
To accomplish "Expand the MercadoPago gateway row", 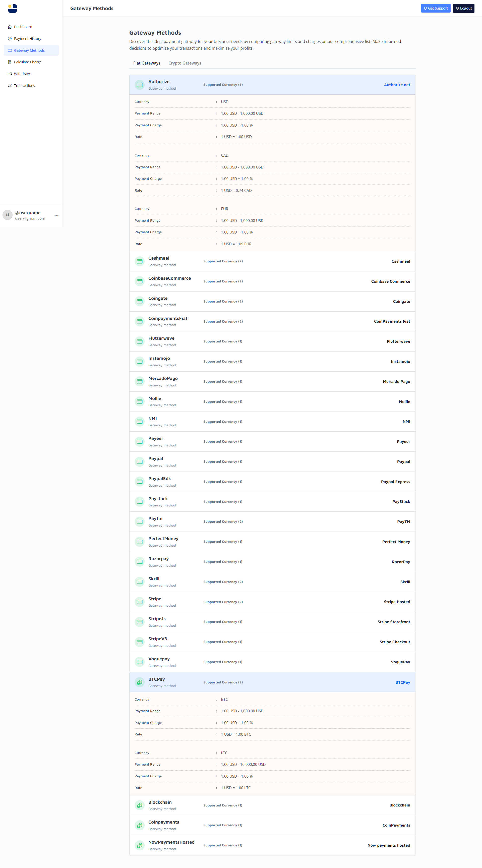I will coord(272,382).
